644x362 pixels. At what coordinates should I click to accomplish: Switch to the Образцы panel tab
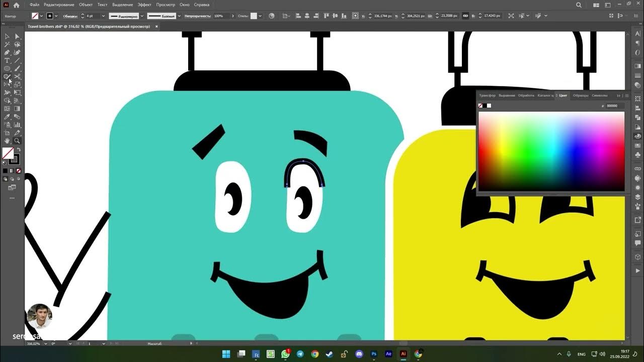580,96
